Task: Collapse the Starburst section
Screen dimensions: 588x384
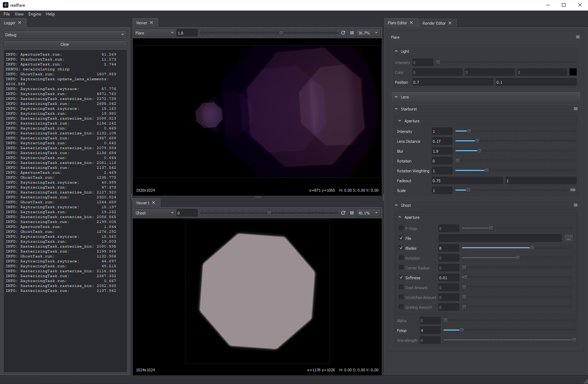Action: 396,109
